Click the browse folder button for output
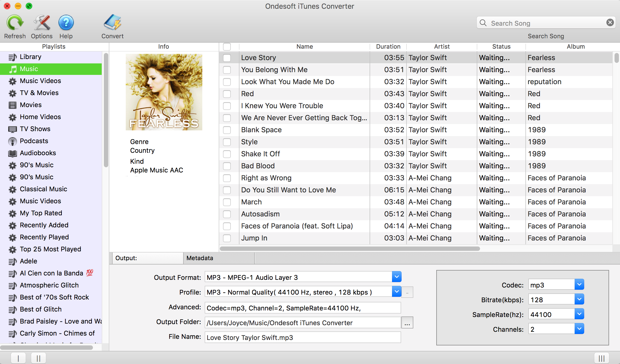Image resolution: width=620 pixels, height=364 pixels. [407, 322]
